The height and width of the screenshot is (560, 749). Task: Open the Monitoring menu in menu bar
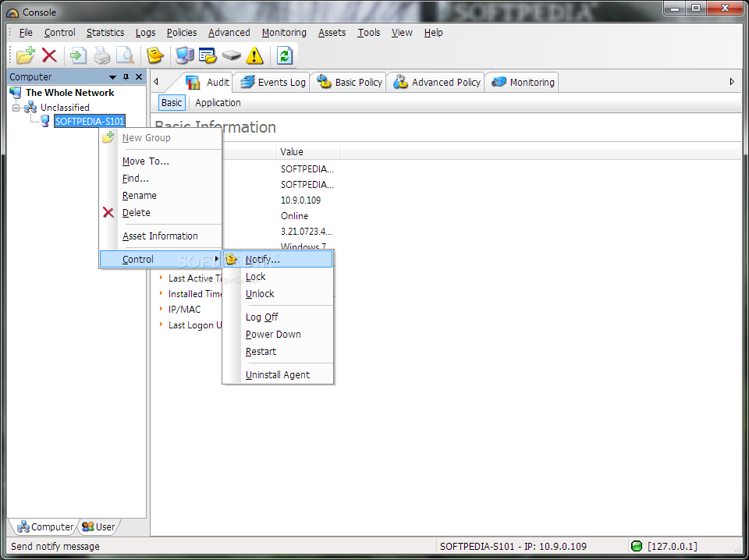(x=284, y=33)
